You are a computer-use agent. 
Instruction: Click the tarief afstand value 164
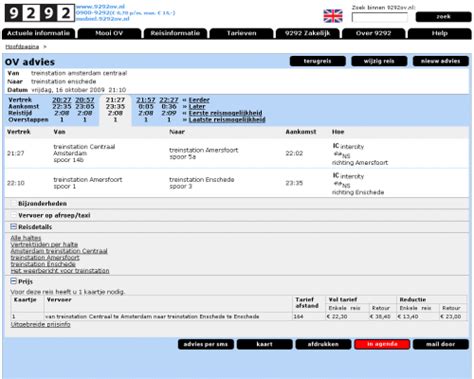click(x=299, y=316)
